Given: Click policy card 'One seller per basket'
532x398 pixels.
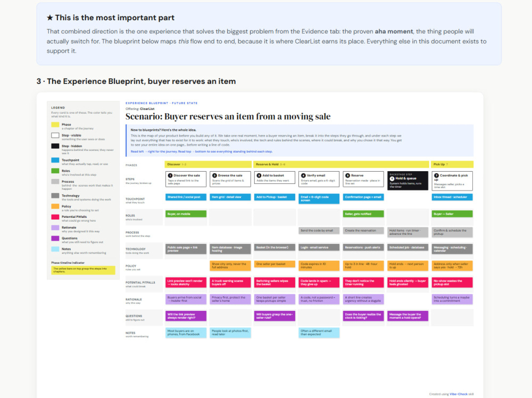Looking at the screenshot, I should point(275,264).
